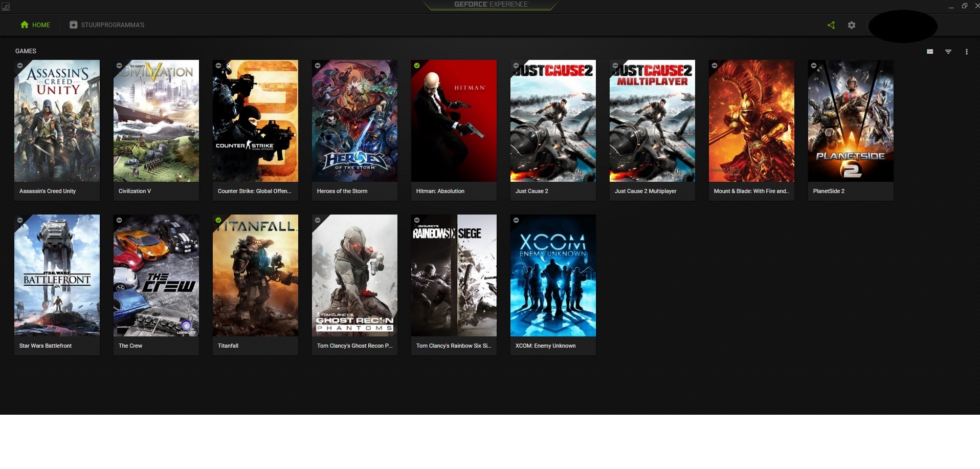Viewport: 980px width, 469px height.
Task: Click the "Assassin's Creed Unity" title label
Action: pos(48,191)
